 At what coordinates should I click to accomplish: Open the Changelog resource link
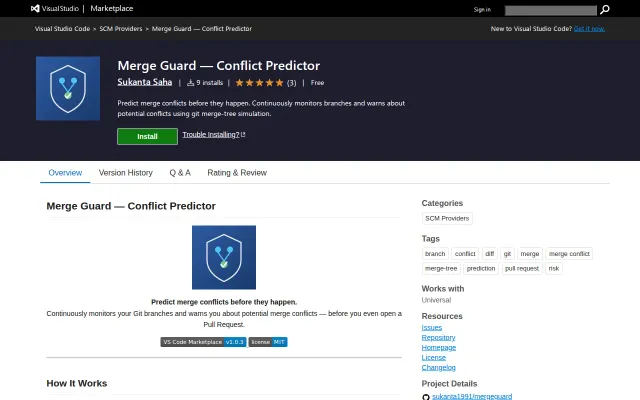coord(438,367)
